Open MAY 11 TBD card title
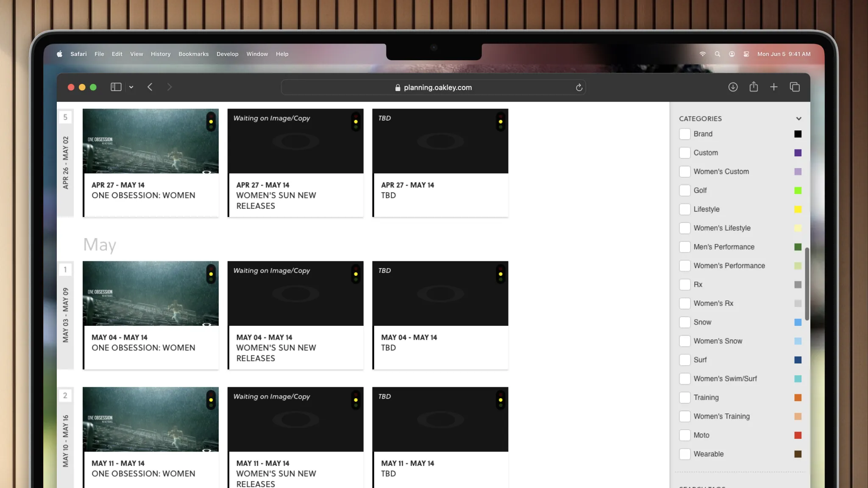 (x=388, y=474)
